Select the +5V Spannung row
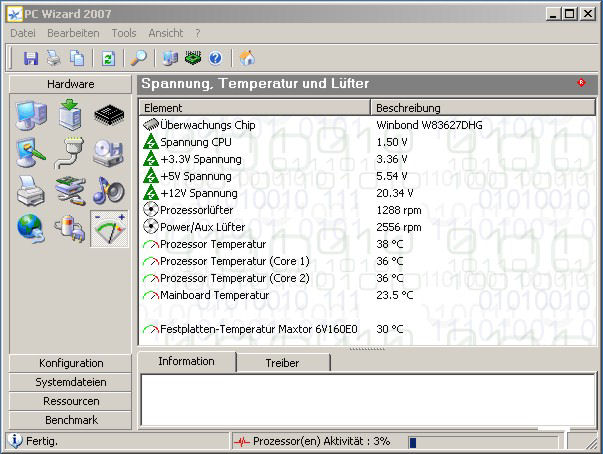 pyautogui.click(x=367, y=176)
